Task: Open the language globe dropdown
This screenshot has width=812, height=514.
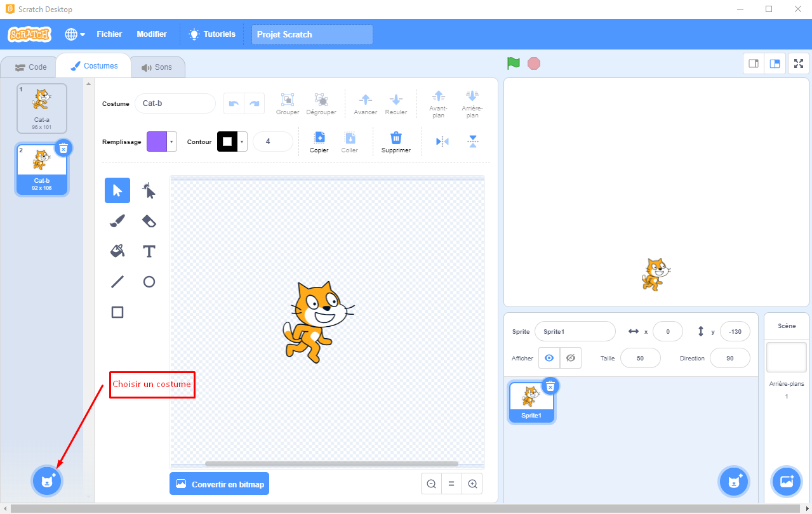Action: 75,34
